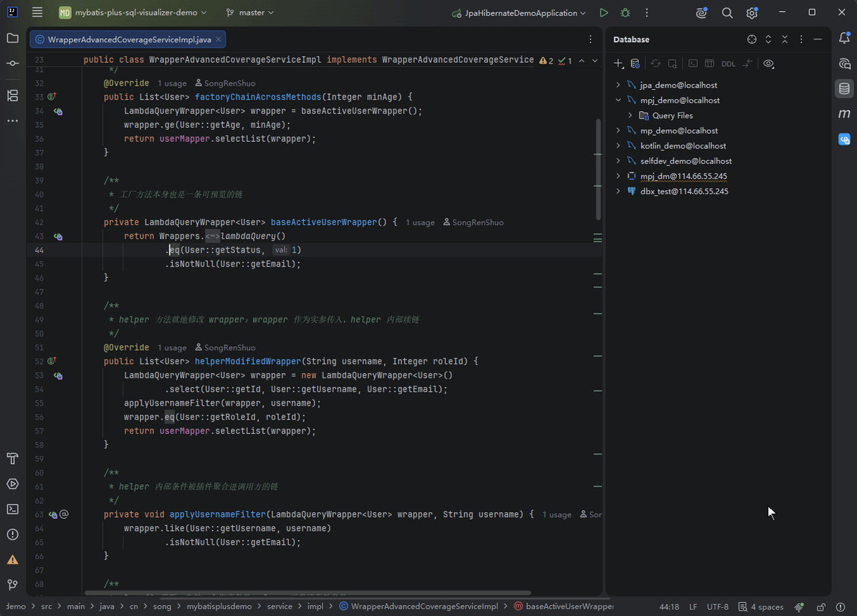Click the LF line separator in status bar

(x=693, y=607)
